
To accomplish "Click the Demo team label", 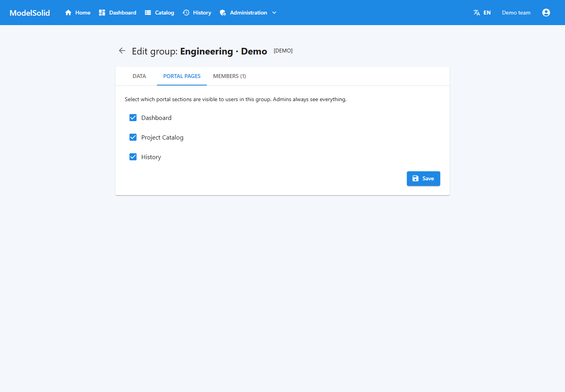I will (516, 13).
